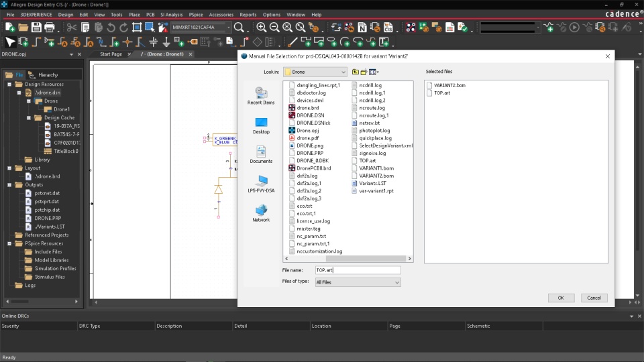The width and height of the screenshot is (644, 362).
Task: Go to Network shortcut in dialog sidebar
Action: coord(261,213)
